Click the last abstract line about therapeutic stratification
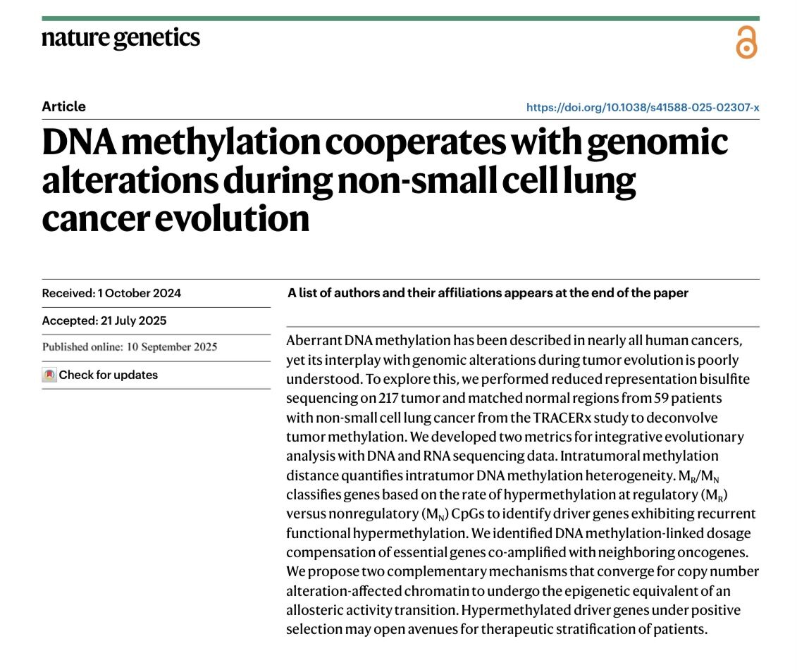 click(497, 629)
